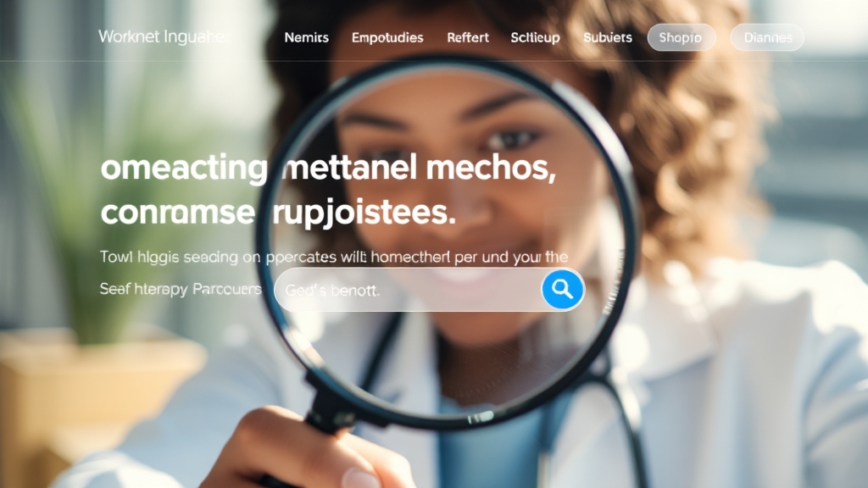The height and width of the screenshot is (488, 868).
Task: Open the Nemirs menu item
Action: tap(306, 37)
